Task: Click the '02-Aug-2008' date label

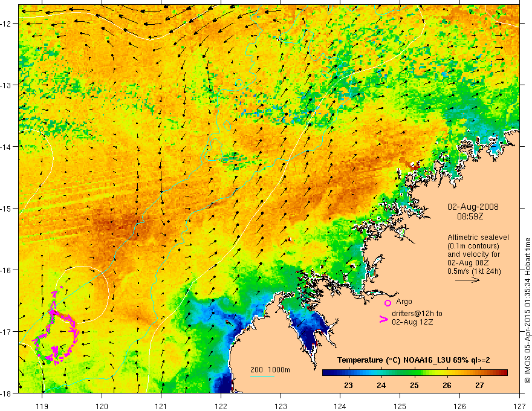Action: [x=473, y=207]
